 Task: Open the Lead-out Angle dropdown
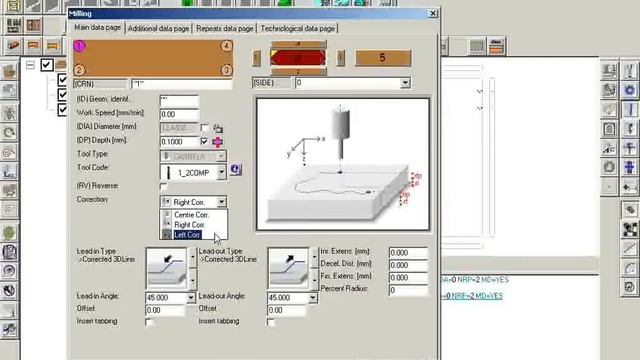pyautogui.click(x=312, y=298)
